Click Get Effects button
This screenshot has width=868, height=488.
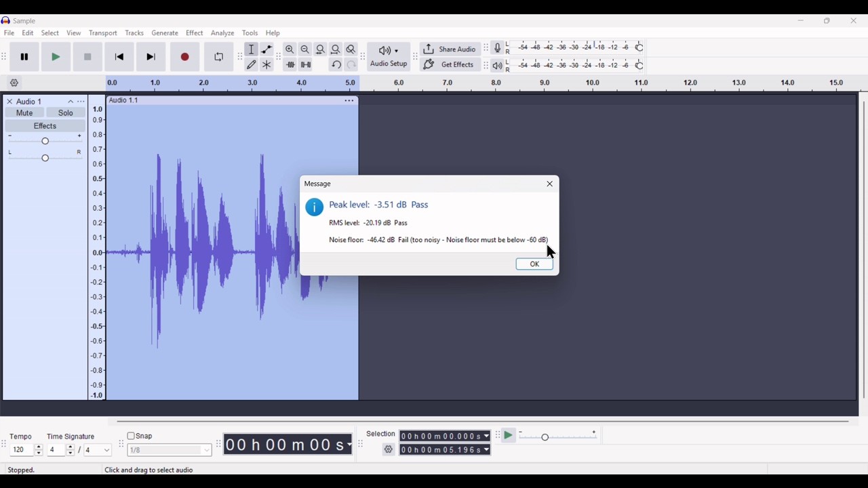pos(450,65)
